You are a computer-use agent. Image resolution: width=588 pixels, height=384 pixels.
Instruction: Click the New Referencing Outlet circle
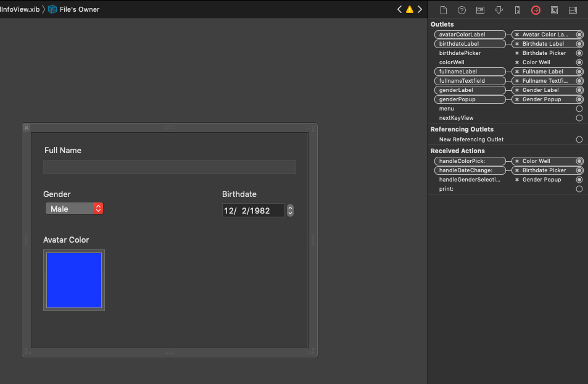pos(579,140)
